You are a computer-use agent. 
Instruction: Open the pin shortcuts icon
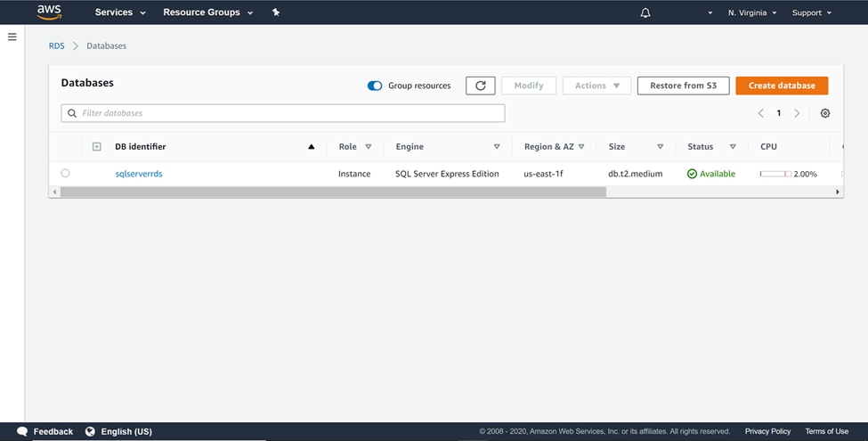[x=276, y=12]
